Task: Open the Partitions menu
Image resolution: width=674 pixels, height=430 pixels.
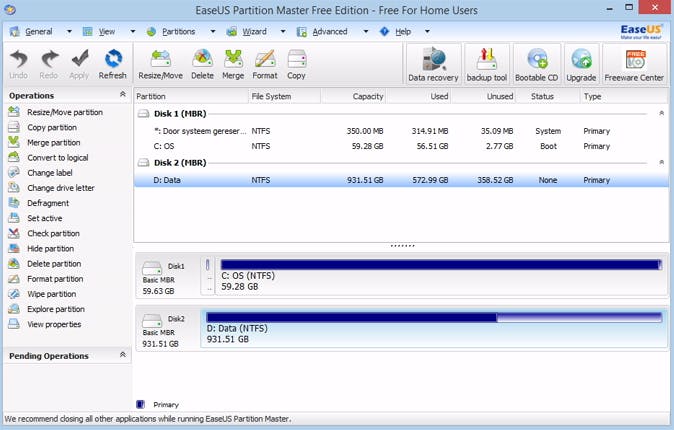Action: tap(178, 31)
